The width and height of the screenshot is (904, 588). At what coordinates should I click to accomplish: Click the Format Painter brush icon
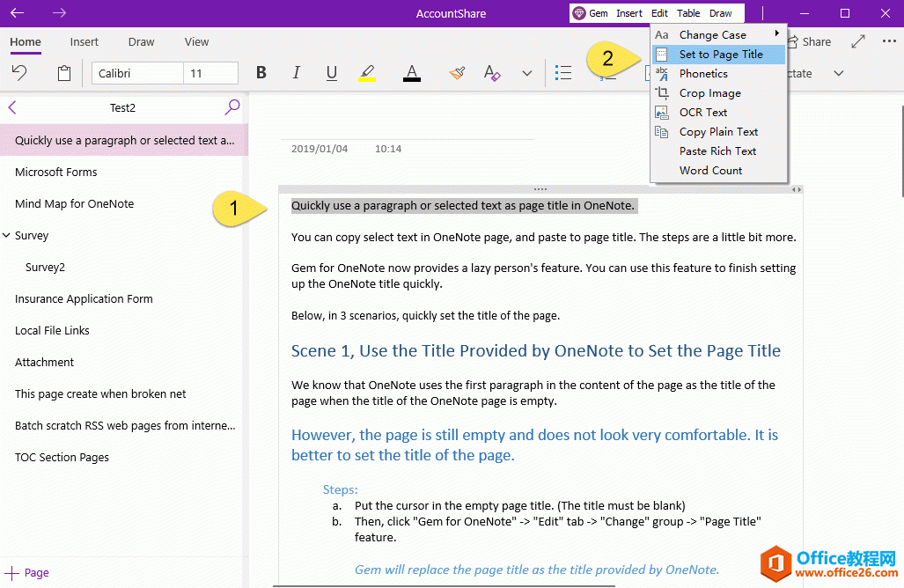point(457,73)
